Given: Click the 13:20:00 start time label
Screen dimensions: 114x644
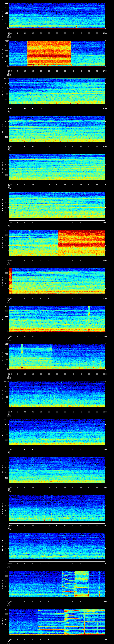Looking at the screenshot, I should click(9, 223).
